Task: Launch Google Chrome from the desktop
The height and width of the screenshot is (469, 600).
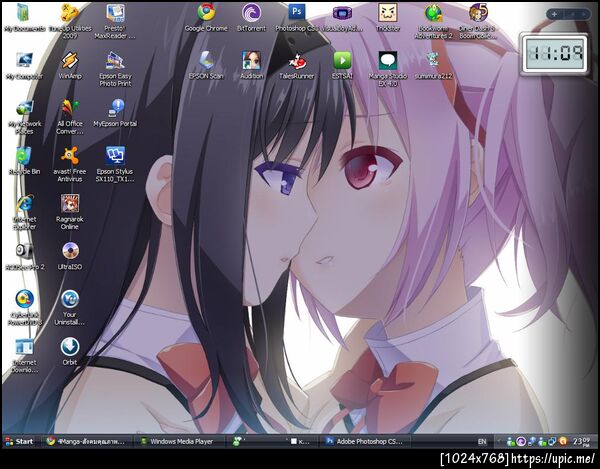Action: click(206, 18)
